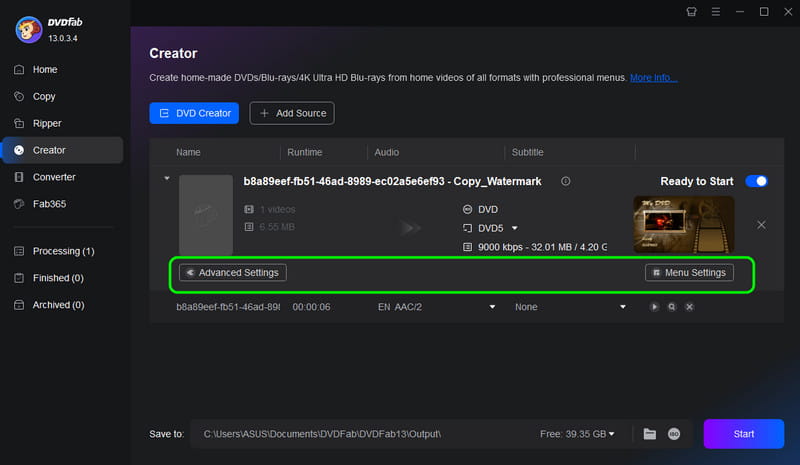Click the 00:00:06 runtime value
This screenshot has height=465, width=800.
tap(311, 307)
